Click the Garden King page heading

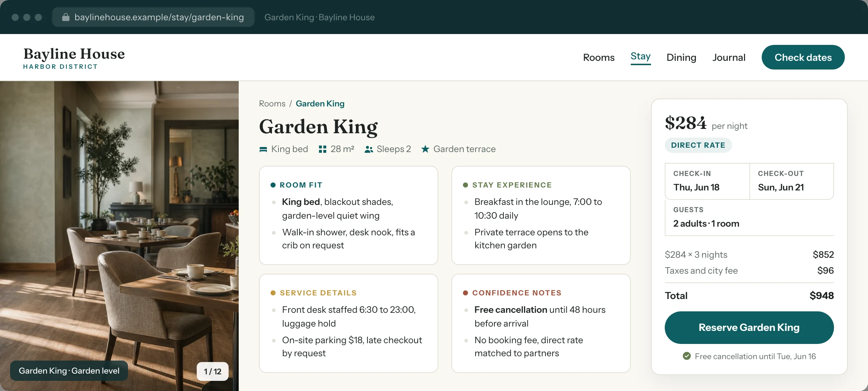point(318,127)
